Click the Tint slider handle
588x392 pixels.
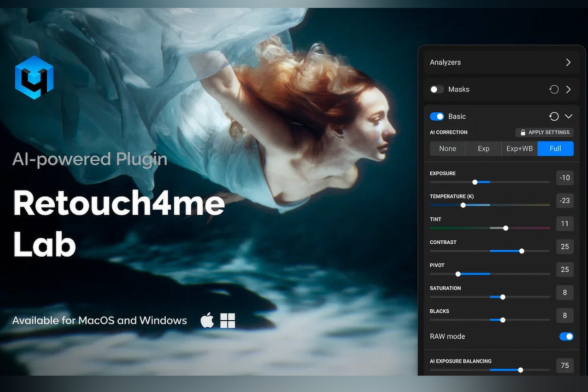[x=506, y=228]
